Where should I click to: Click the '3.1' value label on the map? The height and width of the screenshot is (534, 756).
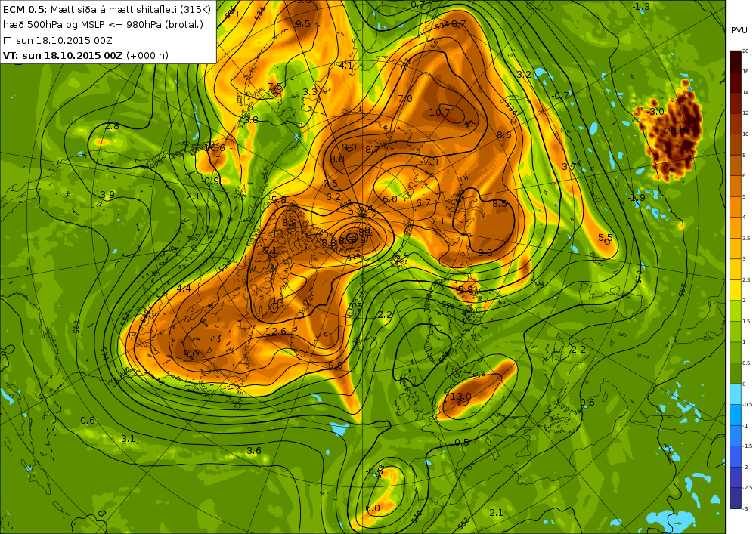128,439
